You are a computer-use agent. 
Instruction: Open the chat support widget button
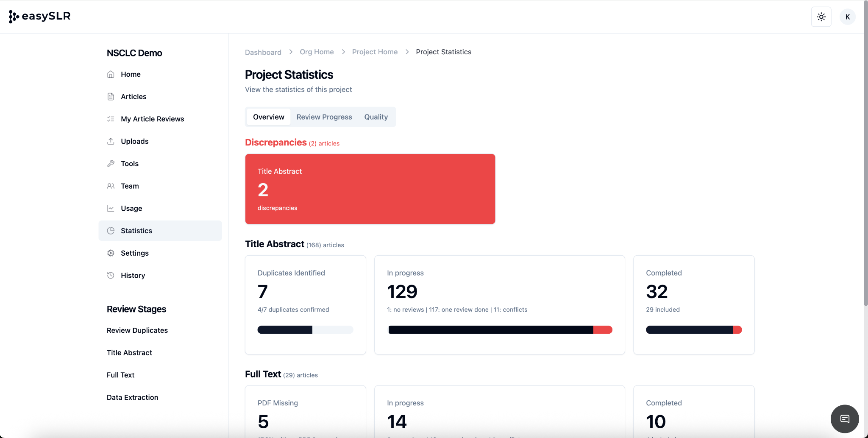click(x=844, y=419)
